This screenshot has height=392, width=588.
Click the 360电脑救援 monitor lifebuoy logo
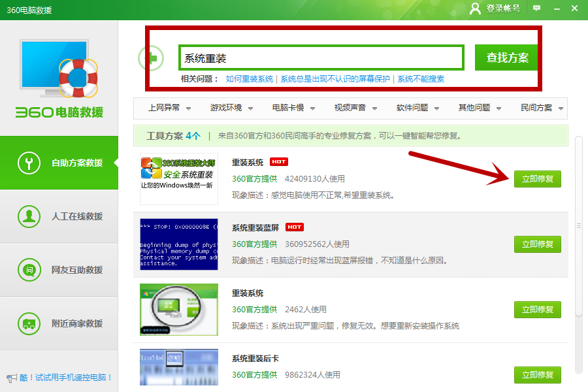58,68
